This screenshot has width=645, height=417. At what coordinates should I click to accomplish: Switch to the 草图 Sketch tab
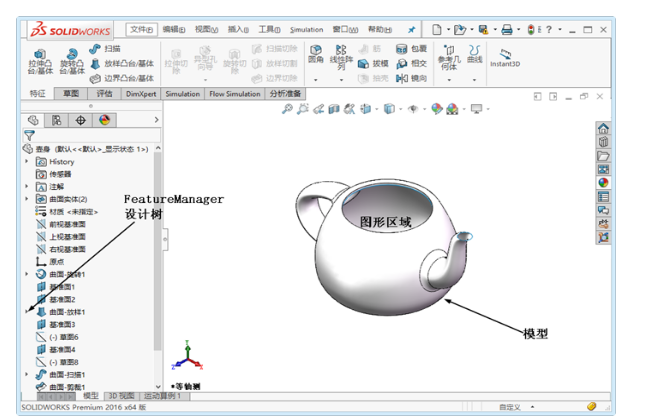[71, 94]
